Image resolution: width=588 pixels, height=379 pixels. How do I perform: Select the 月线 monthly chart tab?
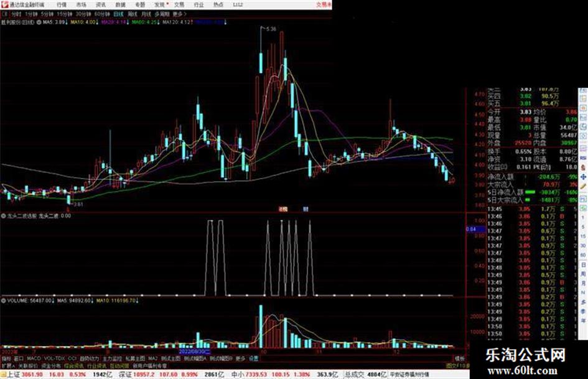(x=146, y=14)
